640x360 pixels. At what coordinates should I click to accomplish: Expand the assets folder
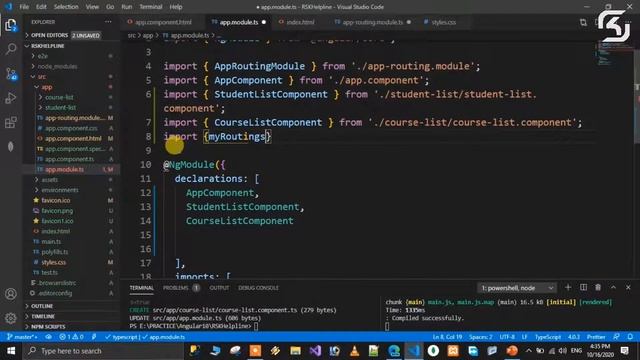pyautogui.click(x=71, y=180)
